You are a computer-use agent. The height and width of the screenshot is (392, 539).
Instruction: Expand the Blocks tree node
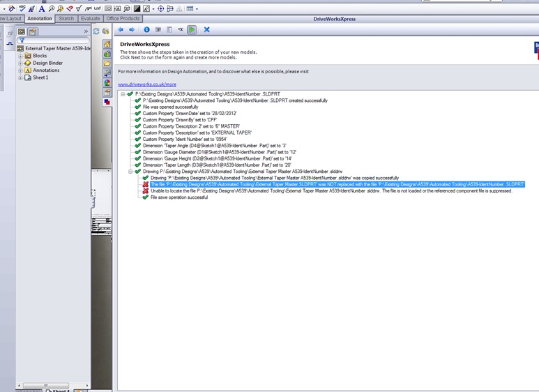tap(20, 56)
